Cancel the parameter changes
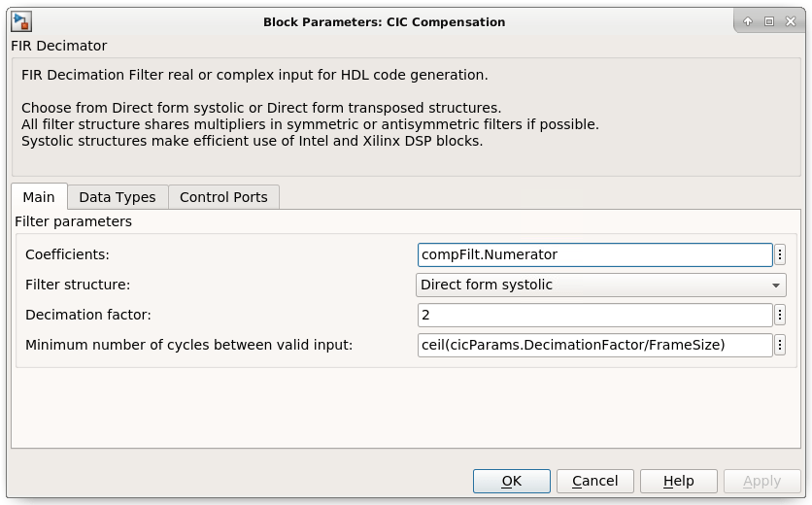Screen dimensions: 812x505 595,481
